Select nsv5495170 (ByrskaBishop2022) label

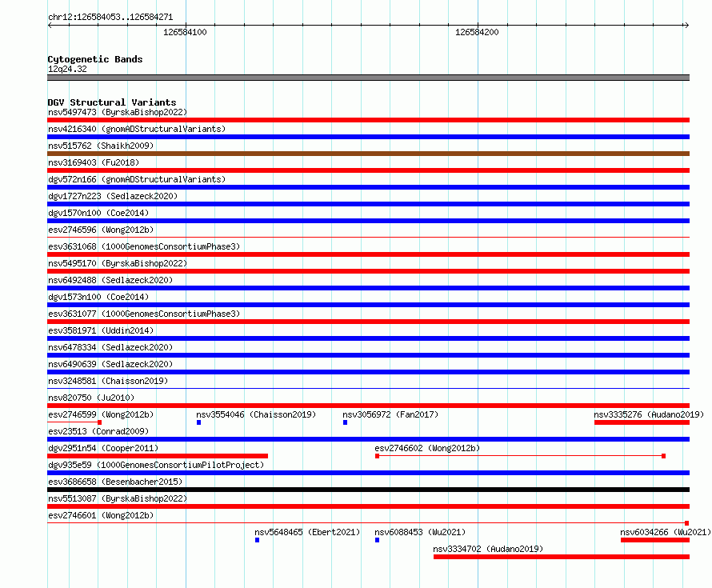point(118,263)
